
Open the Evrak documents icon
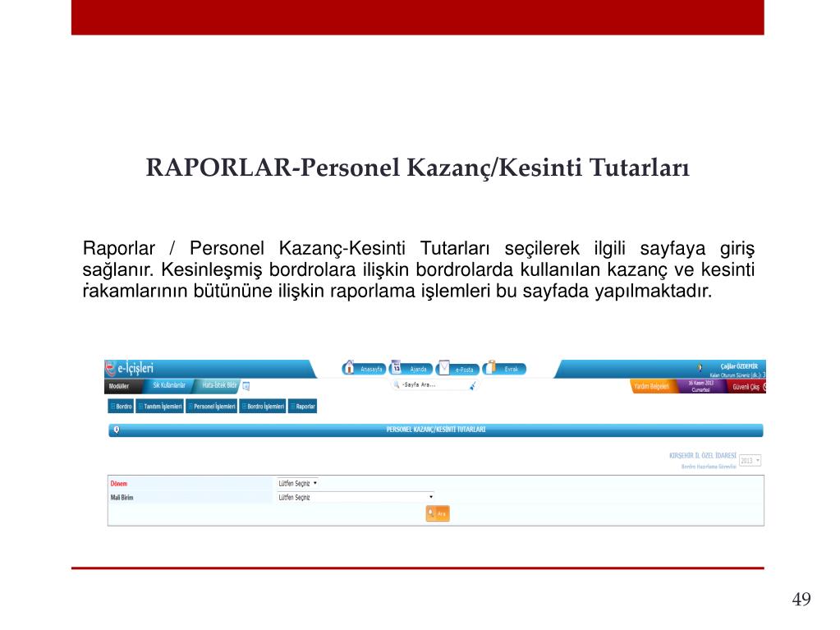[x=491, y=367]
